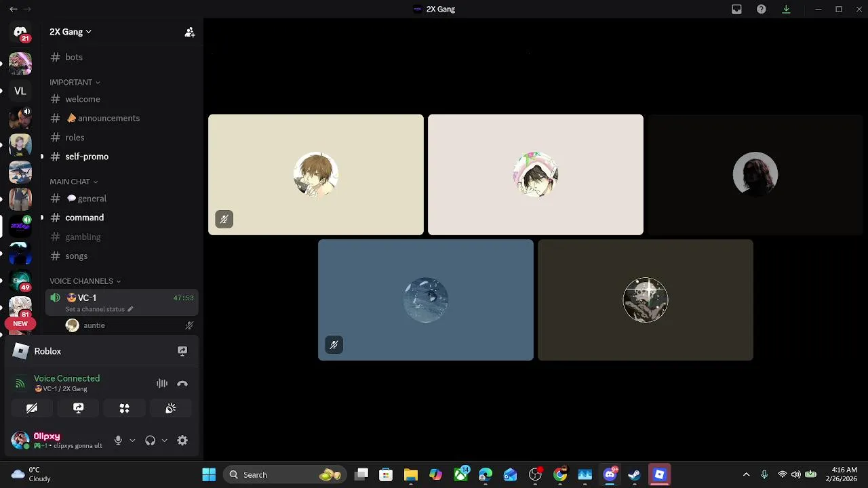Open the roles channel
Image resolution: width=868 pixels, height=488 pixels.
pyautogui.click(x=122, y=137)
